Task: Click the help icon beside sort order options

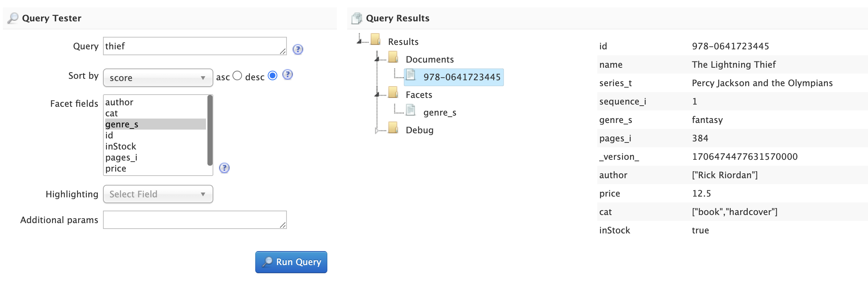Action: point(287,75)
